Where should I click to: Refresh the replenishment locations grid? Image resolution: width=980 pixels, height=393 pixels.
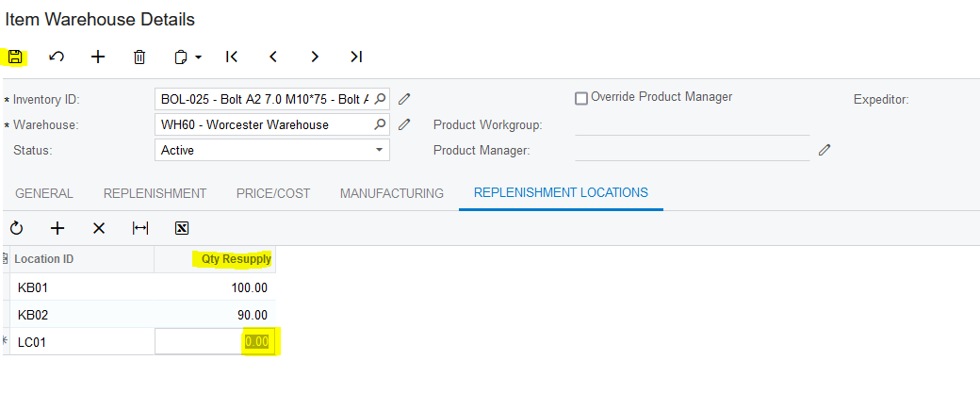click(16, 228)
